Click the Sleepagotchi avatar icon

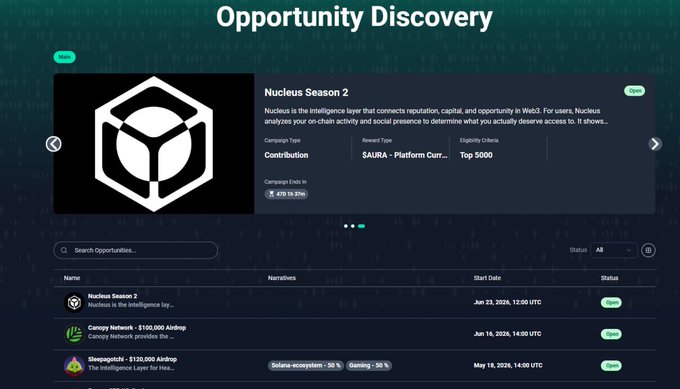pyautogui.click(x=74, y=366)
